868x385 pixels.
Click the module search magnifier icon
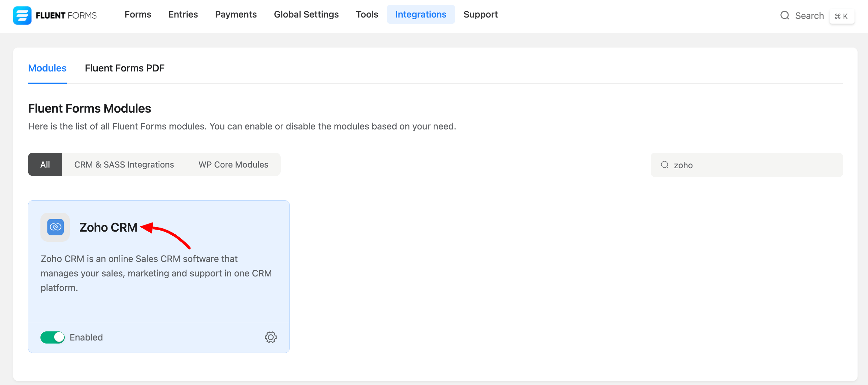coord(664,165)
